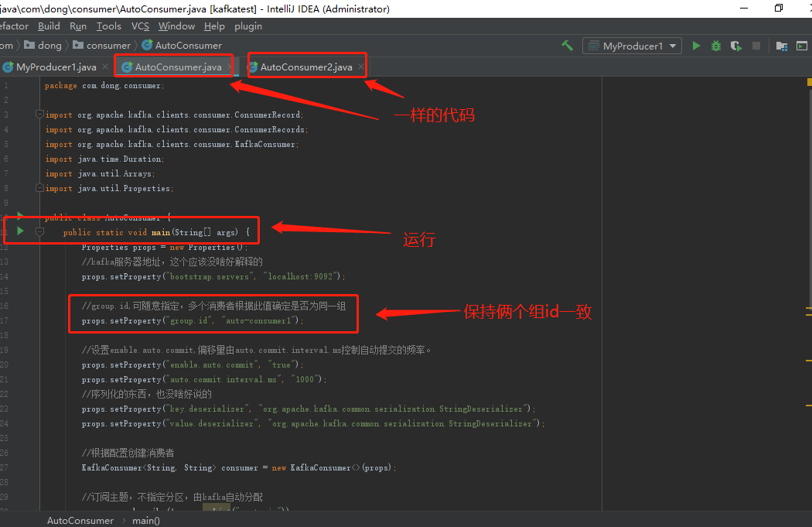Click the import of KafkaConsumer line
Viewport: 812px width, 527px height.
(172, 144)
